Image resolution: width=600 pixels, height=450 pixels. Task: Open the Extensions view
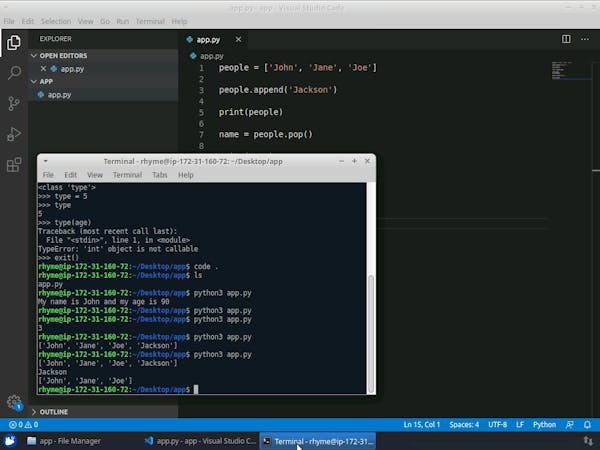click(14, 165)
